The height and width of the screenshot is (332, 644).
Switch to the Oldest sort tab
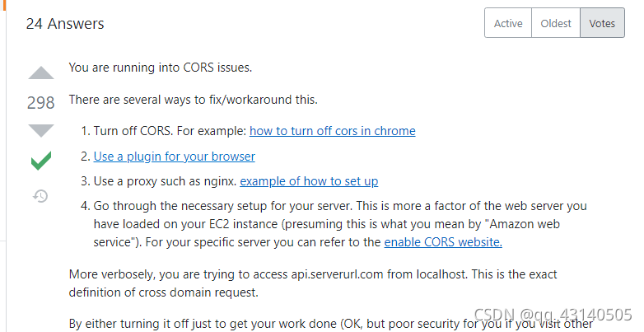[x=556, y=23]
